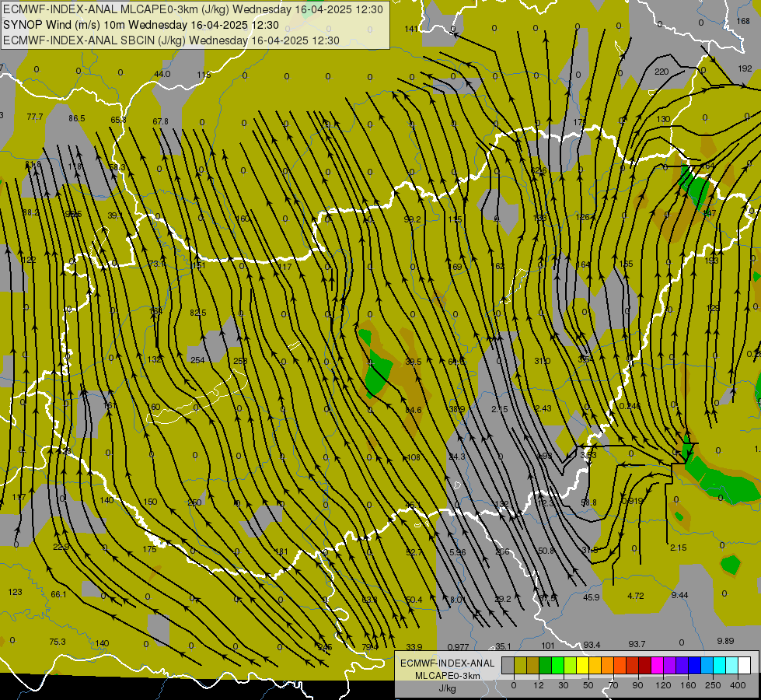This screenshot has height=700, width=761.
Task: Choose the magenta swatch in the color scale
Action: click(657, 666)
